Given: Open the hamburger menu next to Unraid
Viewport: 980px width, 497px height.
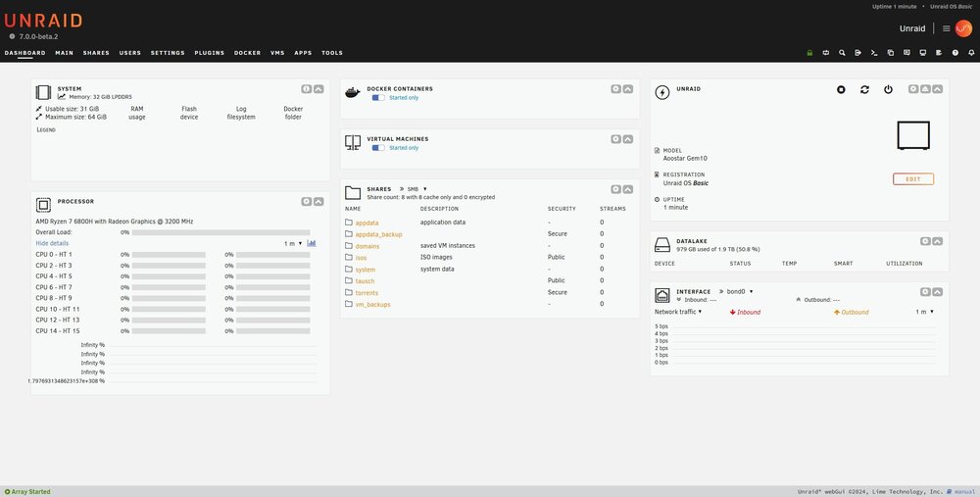Looking at the screenshot, I should [947, 28].
